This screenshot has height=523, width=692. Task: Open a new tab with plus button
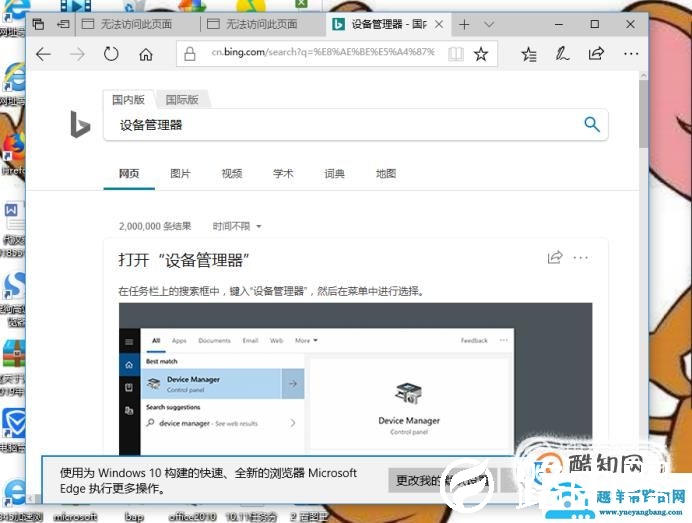[464, 24]
